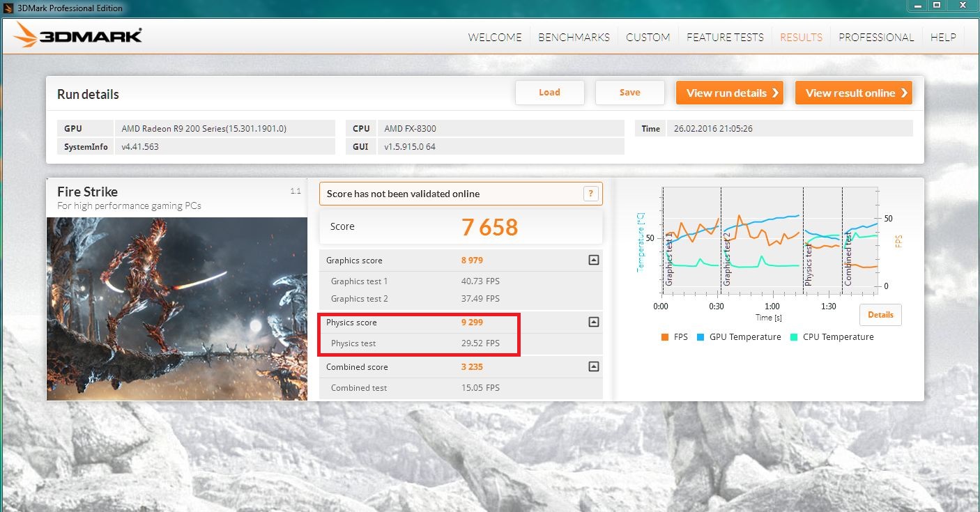The width and height of the screenshot is (980, 512).
Task: Click the 1:00 label on chart time axis
Action: 772,307
